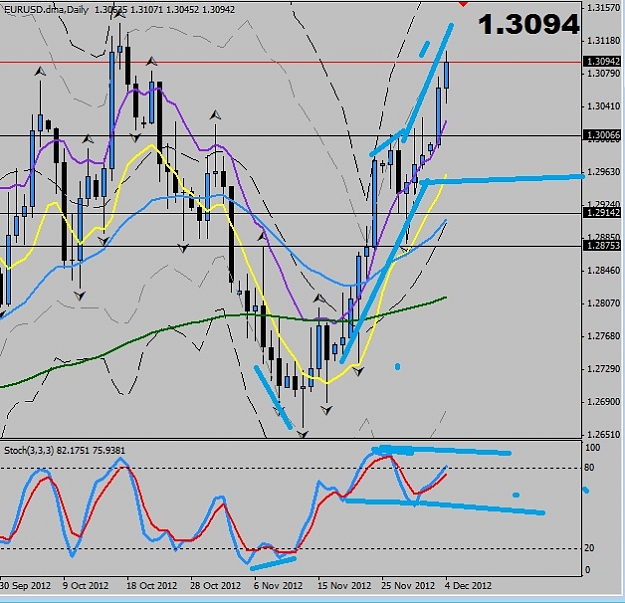Image resolution: width=625 pixels, height=603 pixels.
Task: Click the EURUSD.dma,Daily chart title text
Action: click(46, 9)
